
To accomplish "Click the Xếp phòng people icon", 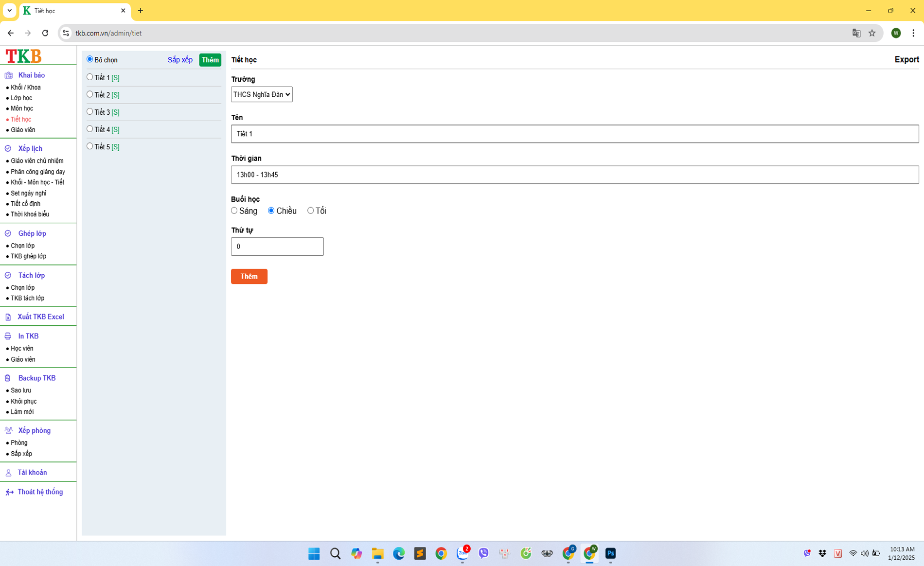I will pyautogui.click(x=8, y=431).
